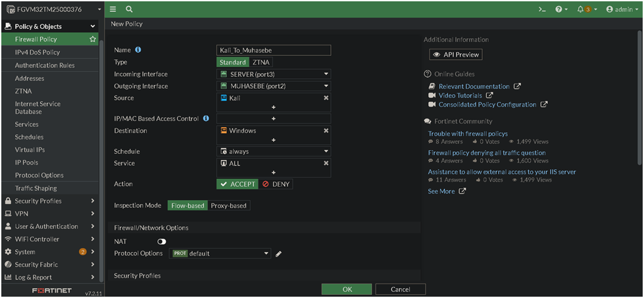Viewport: 644px width, 298px height.
Task: Click the favorite star next to Firewall Policy
Action: tap(93, 39)
